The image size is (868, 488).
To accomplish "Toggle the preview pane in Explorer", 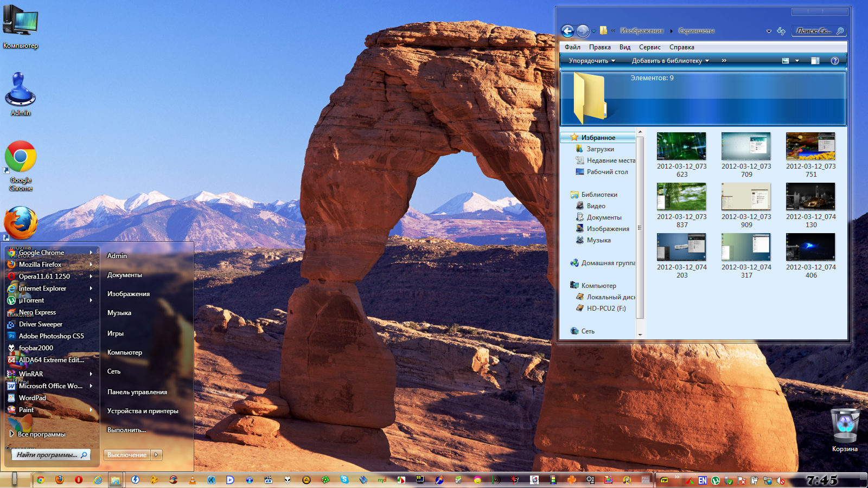I will pyautogui.click(x=815, y=61).
